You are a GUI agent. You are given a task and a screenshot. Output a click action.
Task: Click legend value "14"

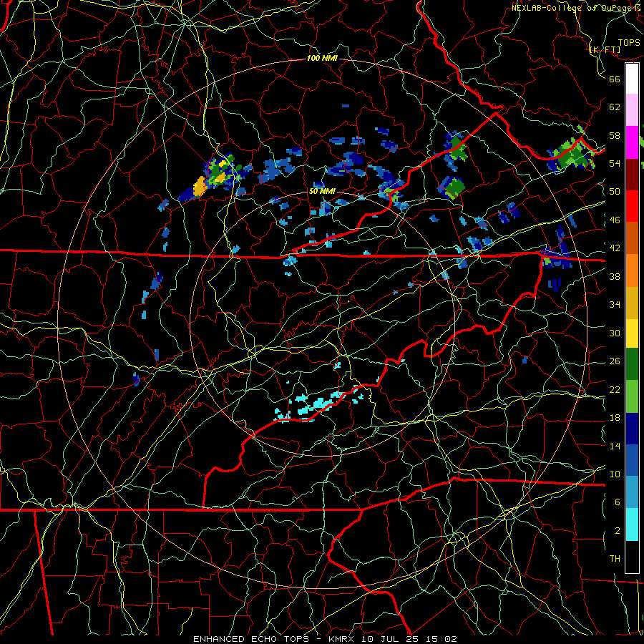click(615, 446)
